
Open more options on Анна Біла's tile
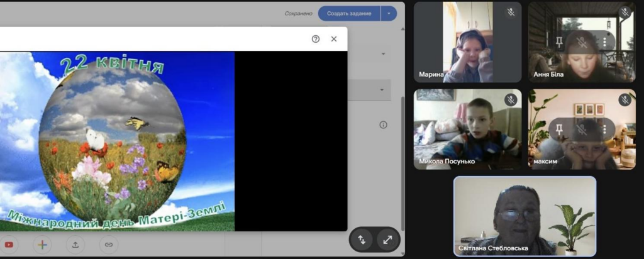[604, 41]
